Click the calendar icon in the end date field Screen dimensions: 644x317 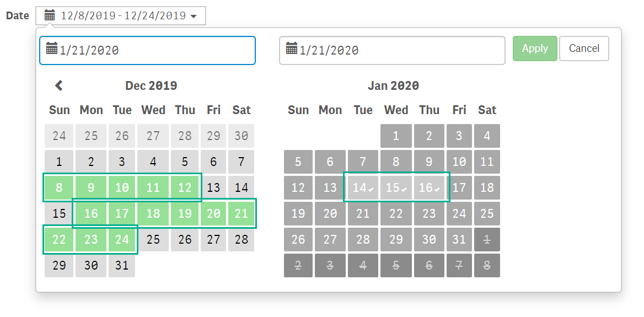click(x=292, y=48)
